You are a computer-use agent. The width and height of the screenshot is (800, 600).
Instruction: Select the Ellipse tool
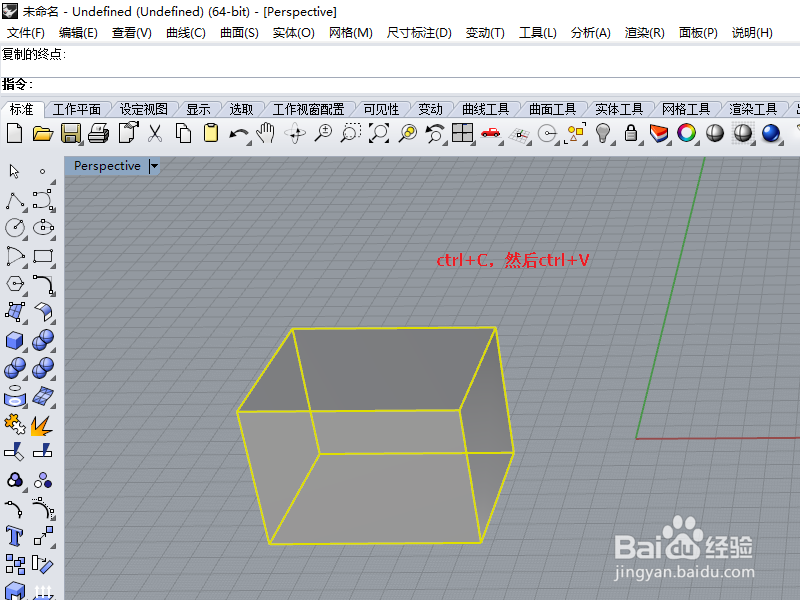pyautogui.click(x=43, y=228)
